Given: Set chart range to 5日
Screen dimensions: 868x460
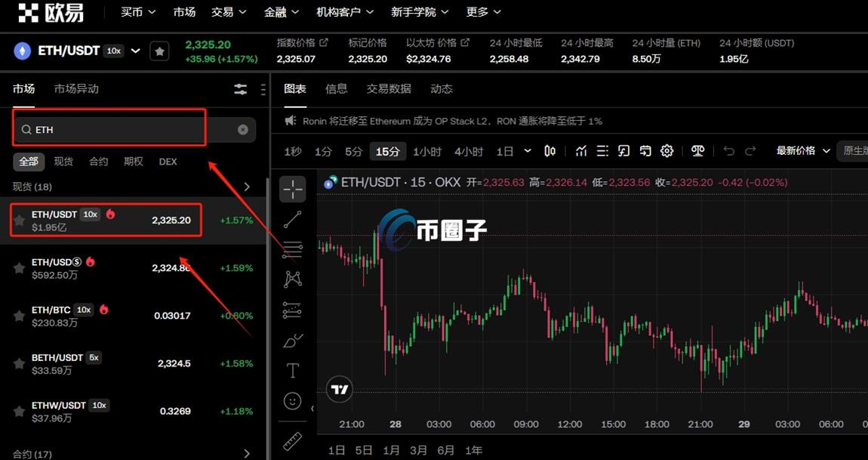Looking at the screenshot, I should [364, 450].
